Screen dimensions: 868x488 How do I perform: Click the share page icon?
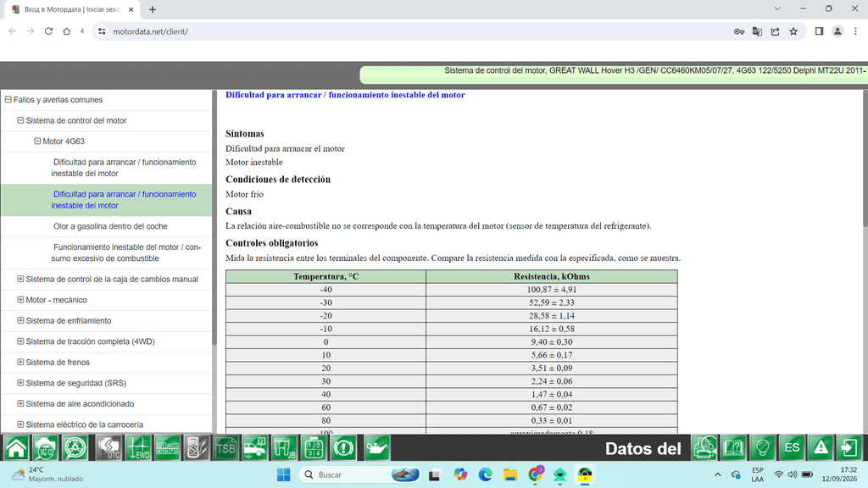[x=775, y=31]
